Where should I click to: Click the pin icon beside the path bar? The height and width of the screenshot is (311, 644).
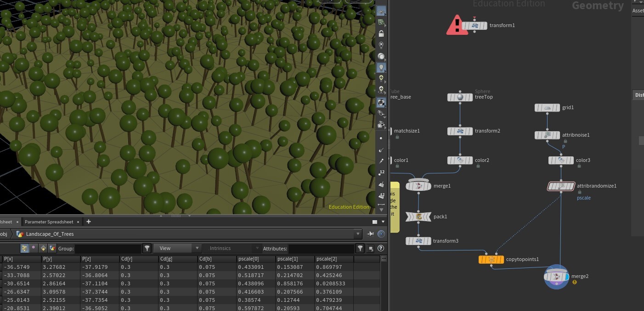point(372,234)
